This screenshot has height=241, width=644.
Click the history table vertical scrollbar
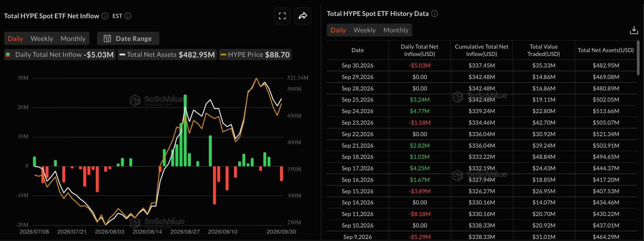pyautogui.click(x=638, y=58)
